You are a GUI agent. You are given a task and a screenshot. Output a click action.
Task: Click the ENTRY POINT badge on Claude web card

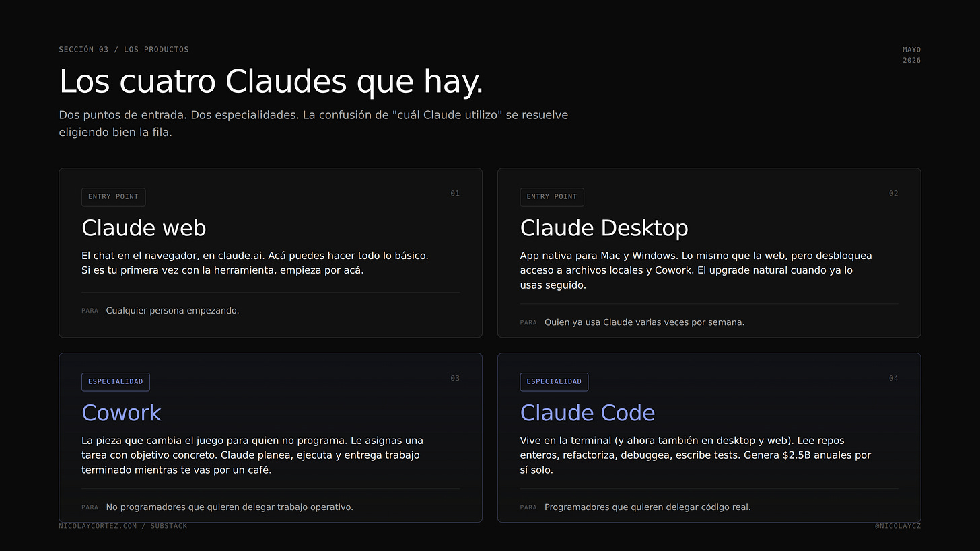point(113,197)
